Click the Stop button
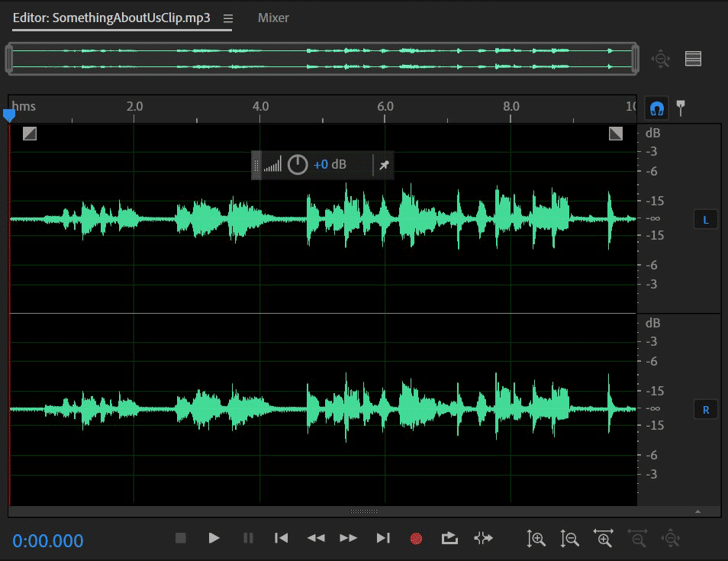This screenshot has height=561, width=728. 181,538
